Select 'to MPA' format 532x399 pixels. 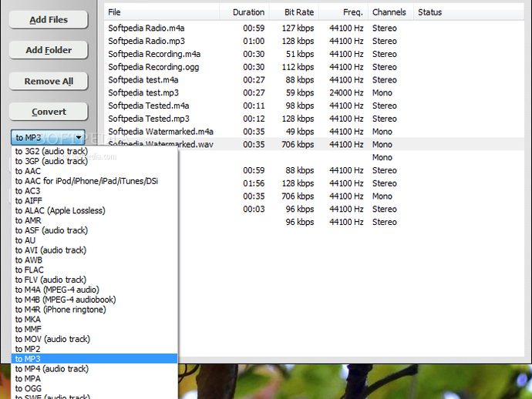click(94, 379)
